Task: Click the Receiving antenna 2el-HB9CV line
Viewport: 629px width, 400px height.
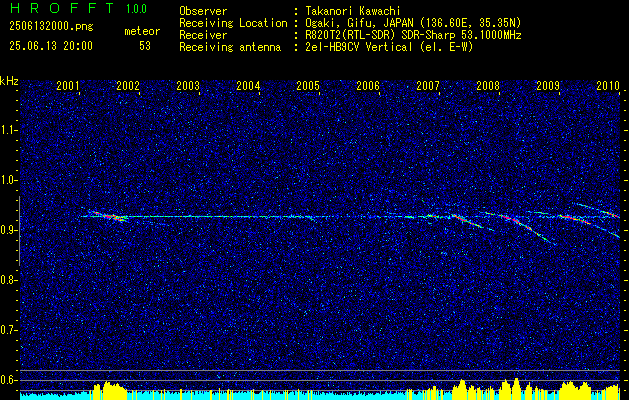Action: (388, 47)
